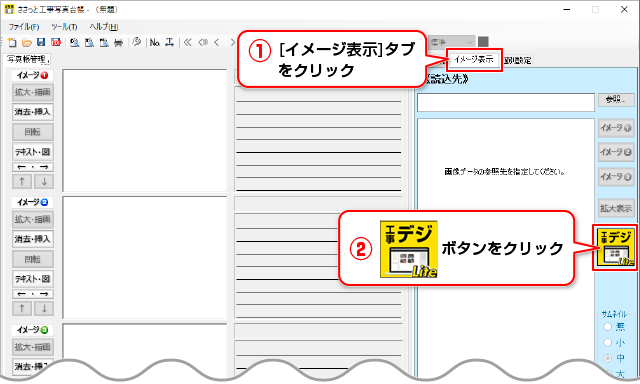
Task: Click the 参照 browse button
Action: [616, 100]
